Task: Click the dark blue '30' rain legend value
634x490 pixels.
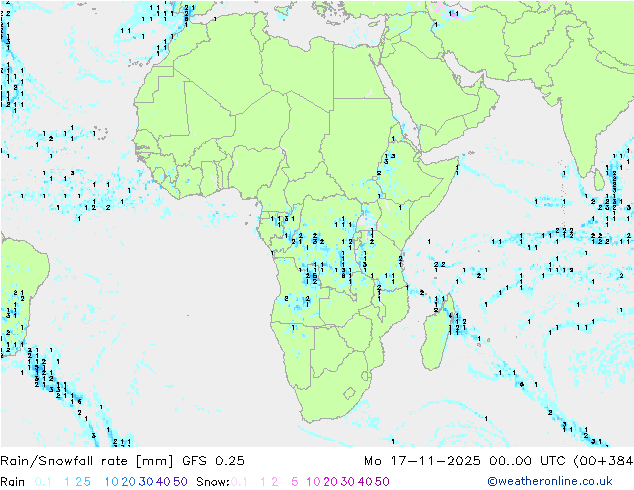Action: 146,482
